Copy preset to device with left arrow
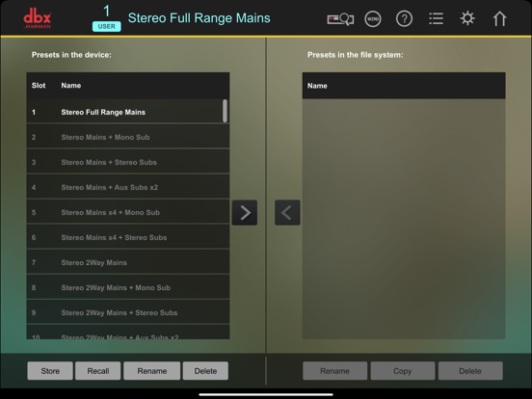 287,213
